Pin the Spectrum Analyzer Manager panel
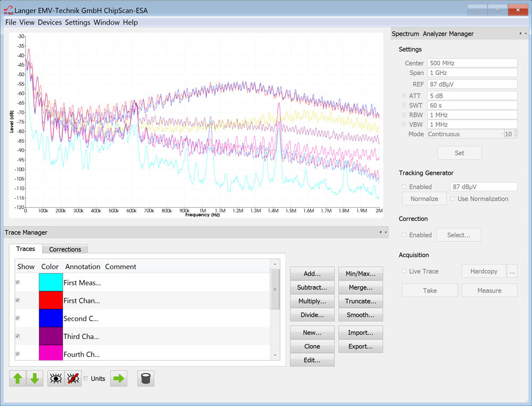This screenshot has width=532, height=406. (x=520, y=33)
